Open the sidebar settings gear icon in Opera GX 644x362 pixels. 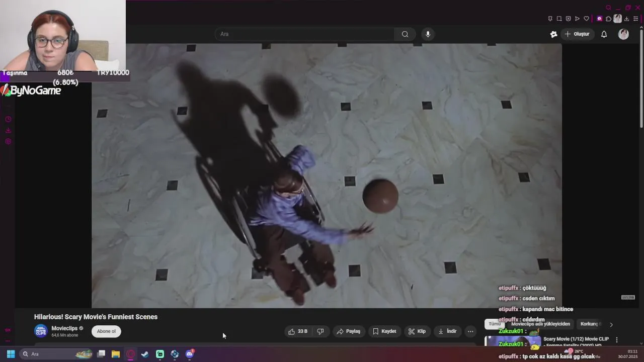[8, 142]
